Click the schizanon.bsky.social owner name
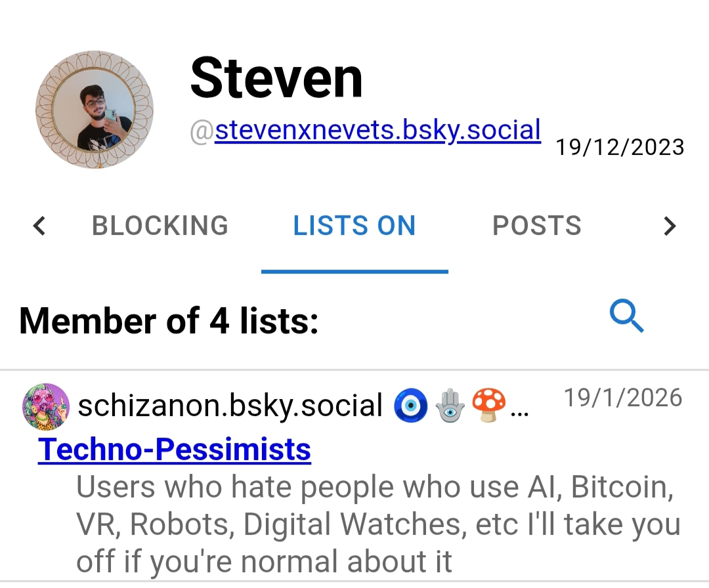This screenshot has height=588, width=709. [230, 406]
